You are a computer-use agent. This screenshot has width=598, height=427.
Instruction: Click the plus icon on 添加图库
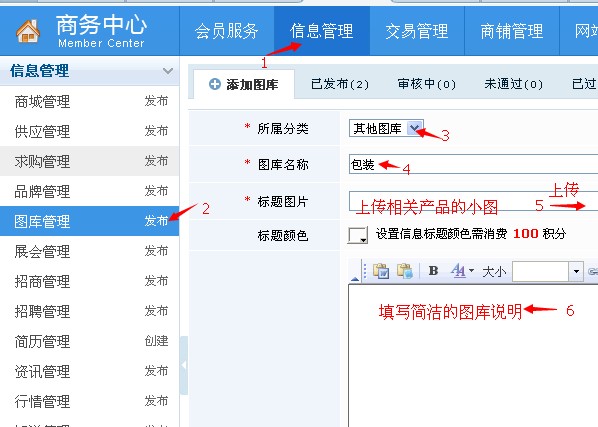click(x=215, y=84)
